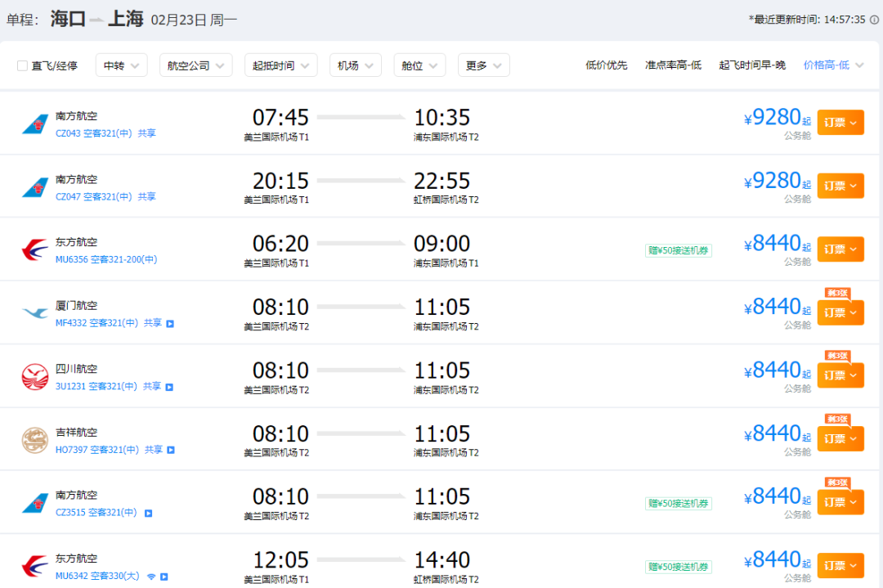Click the Juneyao Airlines (吉祥航空) logo

point(34,440)
